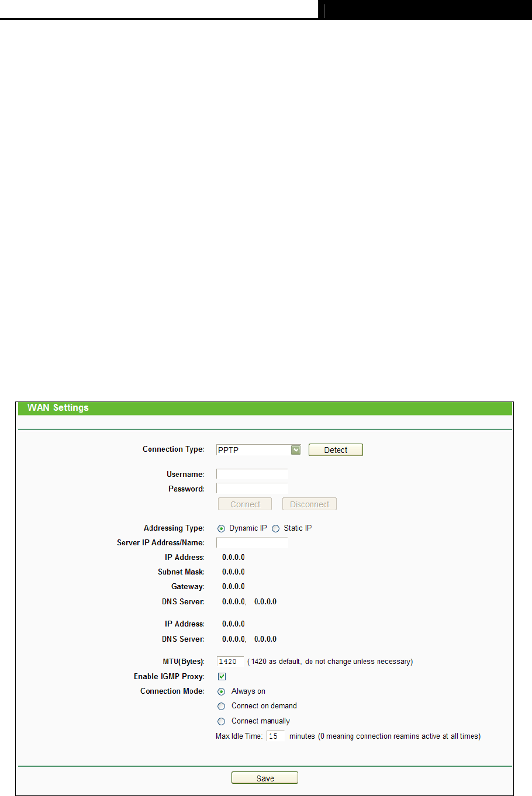Viewport: 532px width, 796px height.
Task: Click the Gateway label
Action: [x=188, y=586]
